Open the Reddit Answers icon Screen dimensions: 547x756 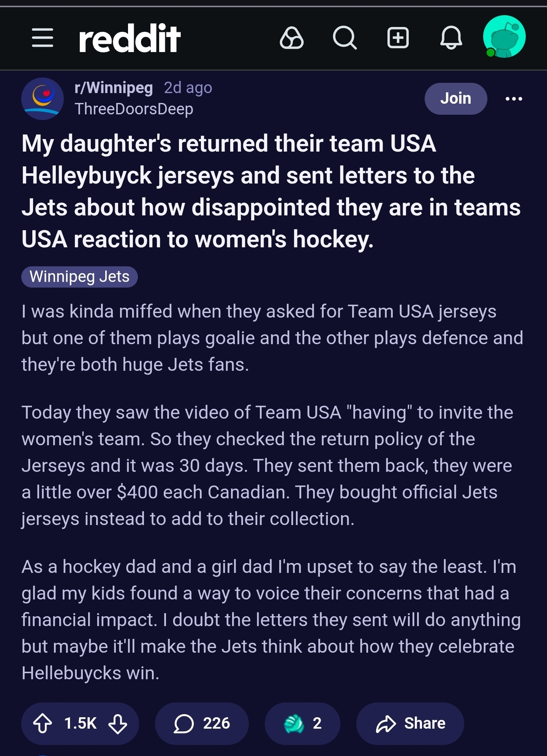point(291,38)
